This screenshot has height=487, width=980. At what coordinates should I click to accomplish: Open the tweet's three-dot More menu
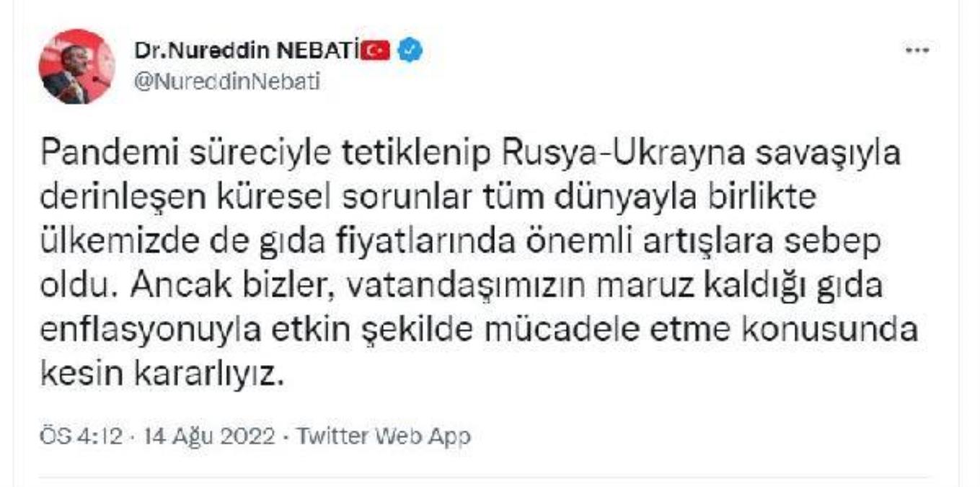(917, 51)
